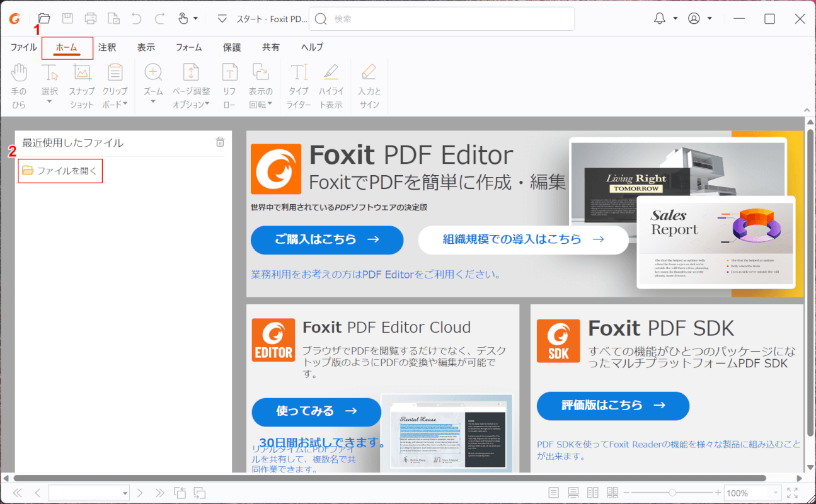The width and height of the screenshot is (816, 504).
Task: Click the next view icon in status bar
Action: (x=200, y=493)
